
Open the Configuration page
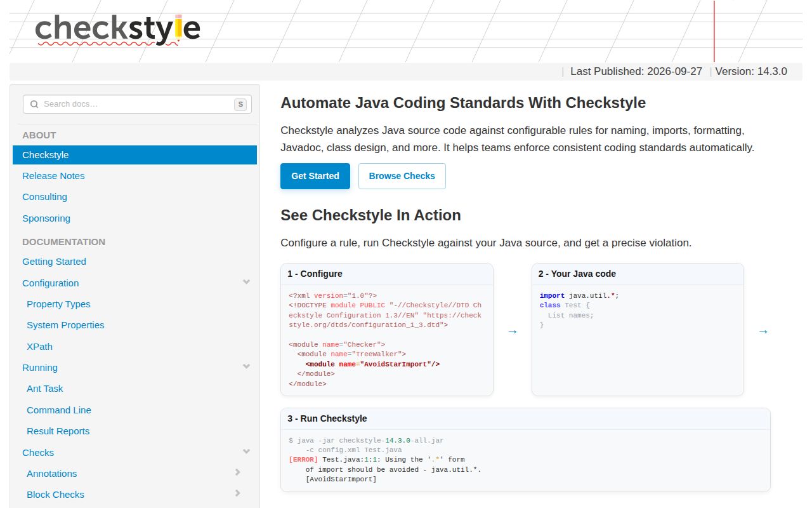51,283
